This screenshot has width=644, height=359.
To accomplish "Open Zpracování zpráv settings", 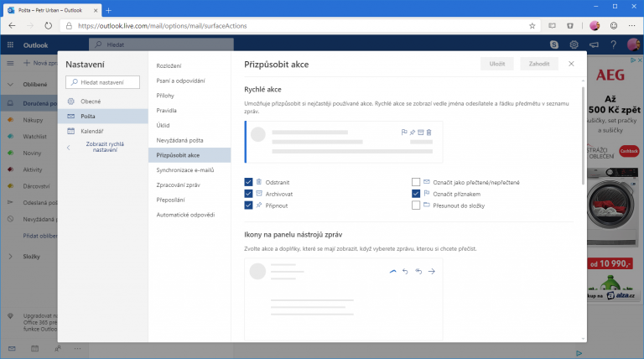I will pyautogui.click(x=190, y=185).
